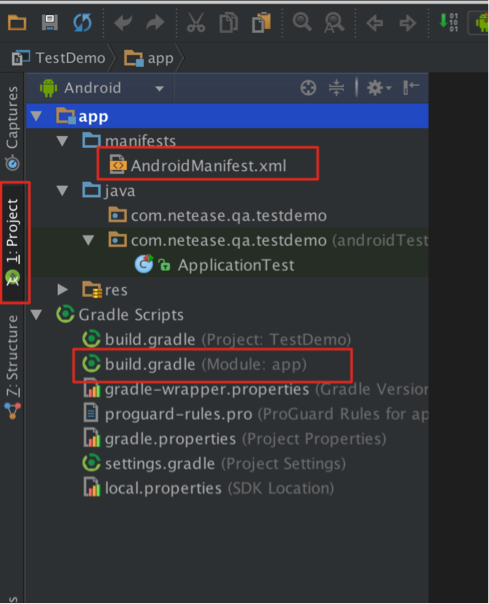
Task: Select build.gradle (Module: app)
Action: click(195, 364)
